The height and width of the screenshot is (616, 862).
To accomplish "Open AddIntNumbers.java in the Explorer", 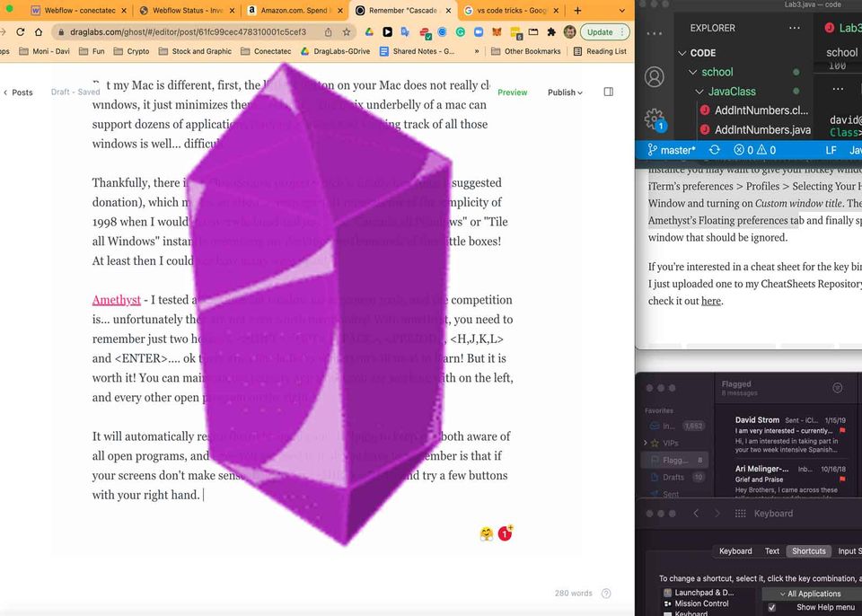I will [761, 130].
